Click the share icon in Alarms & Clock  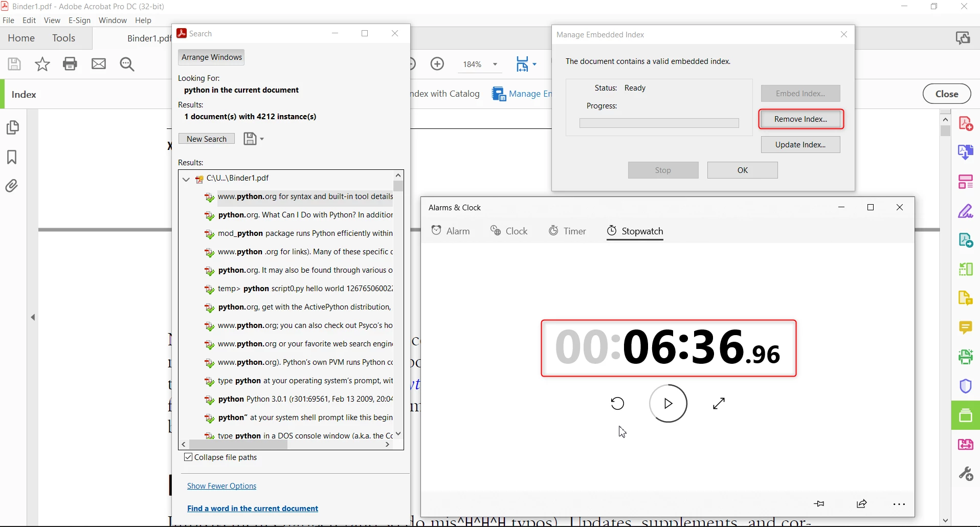[863, 504]
